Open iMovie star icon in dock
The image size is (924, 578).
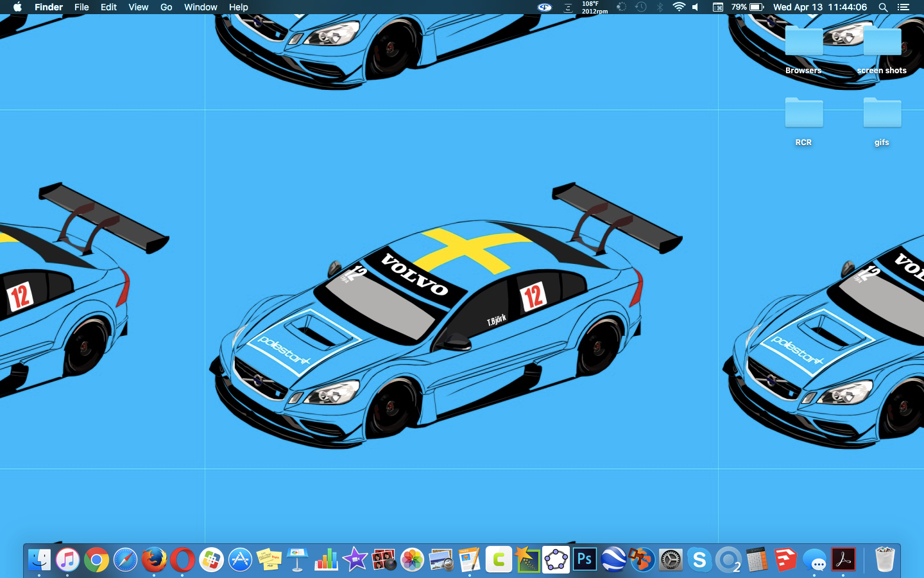coord(355,560)
